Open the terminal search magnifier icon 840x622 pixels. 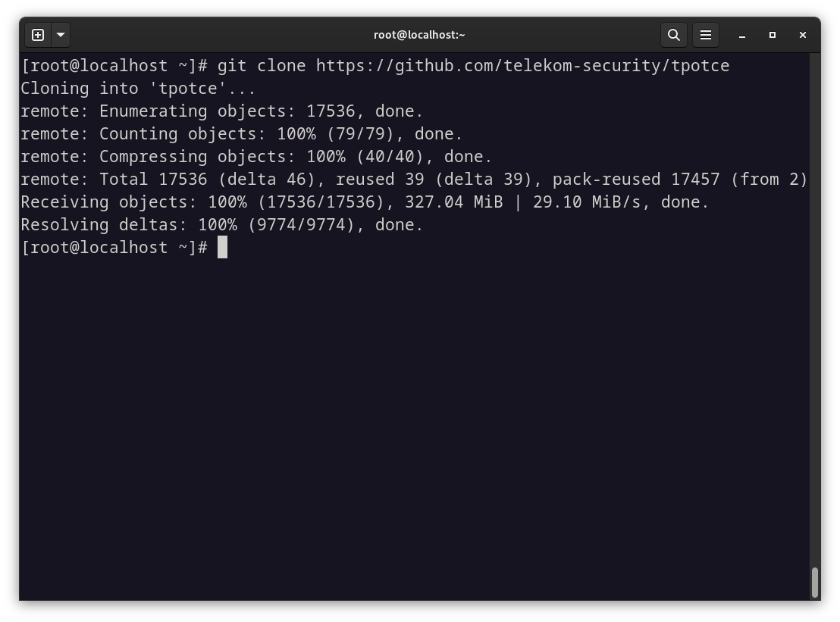pos(674,34)
